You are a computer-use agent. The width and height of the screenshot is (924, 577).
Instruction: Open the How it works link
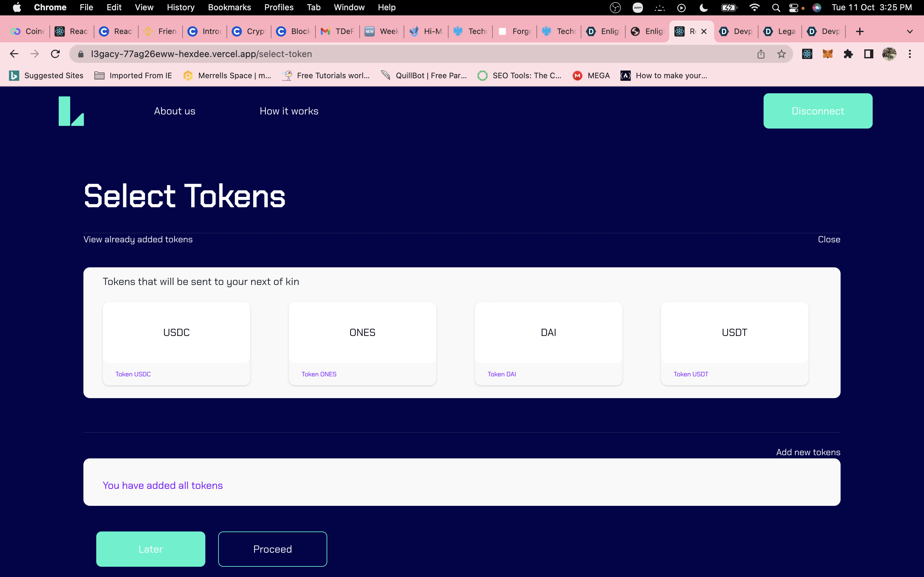coord(289,111)
